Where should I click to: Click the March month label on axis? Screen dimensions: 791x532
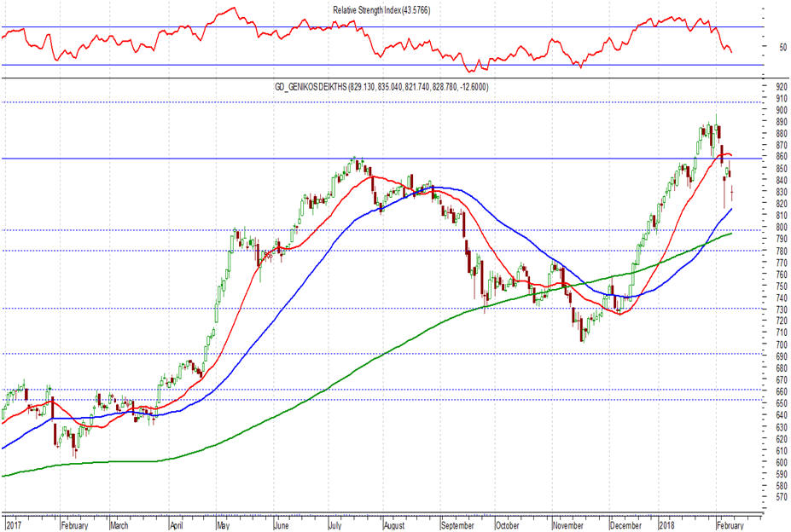pyautogui.click(x=119, y=525)
